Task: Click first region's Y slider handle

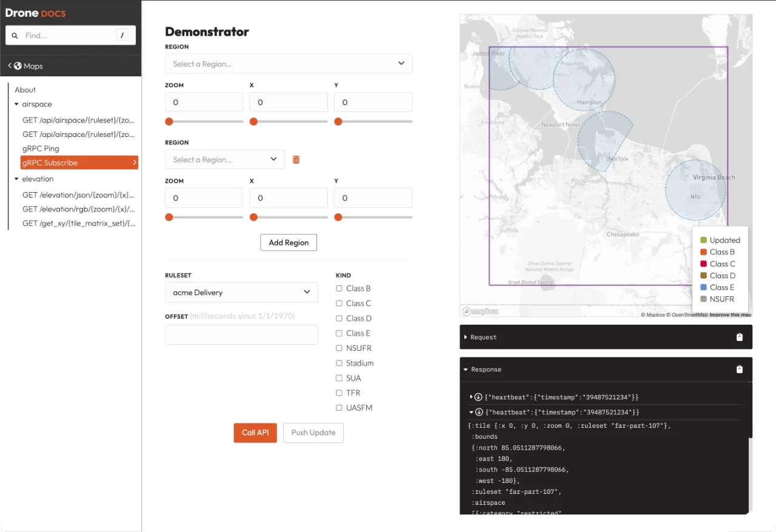Action: coord(338,121)
